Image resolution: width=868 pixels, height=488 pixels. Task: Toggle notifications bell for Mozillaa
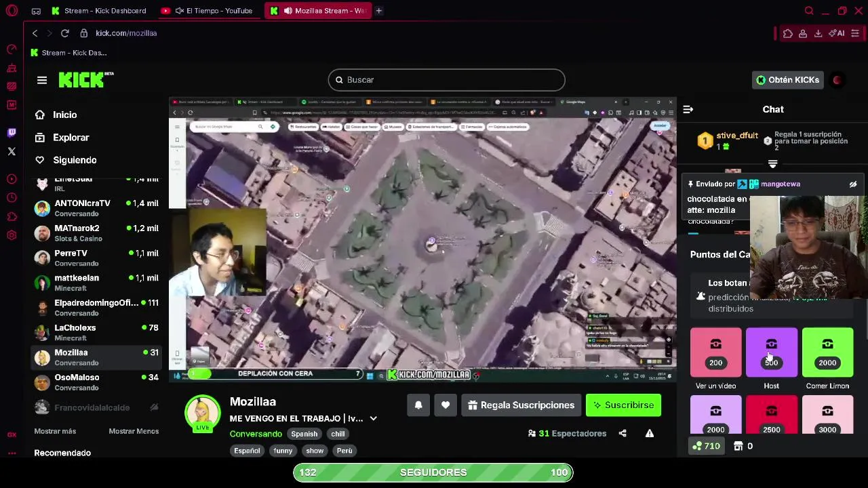(418, 405)
